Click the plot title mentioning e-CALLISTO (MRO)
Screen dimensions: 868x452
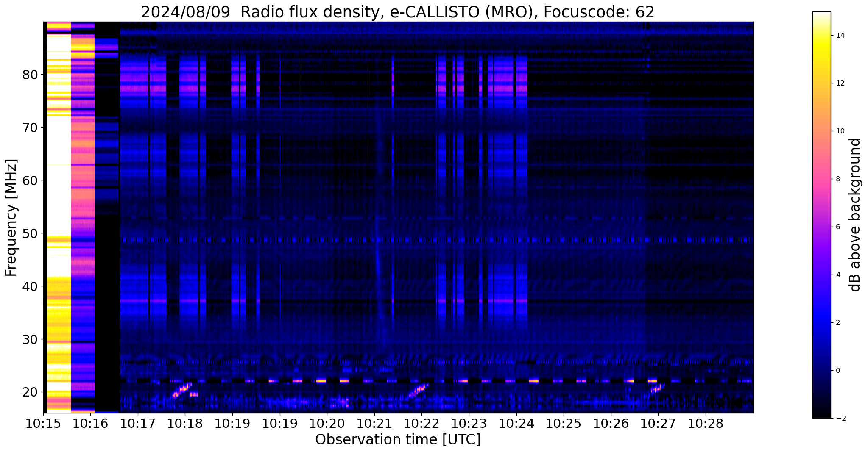click(398, 12)
